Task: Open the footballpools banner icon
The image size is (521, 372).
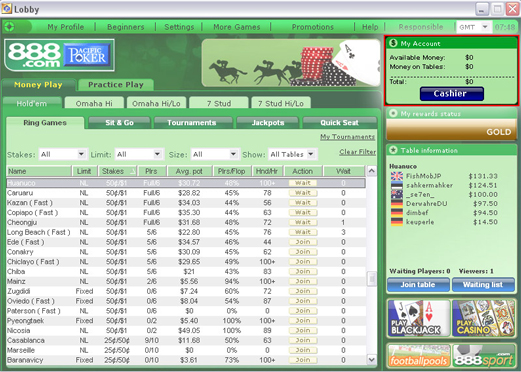Action: (419, 356)
